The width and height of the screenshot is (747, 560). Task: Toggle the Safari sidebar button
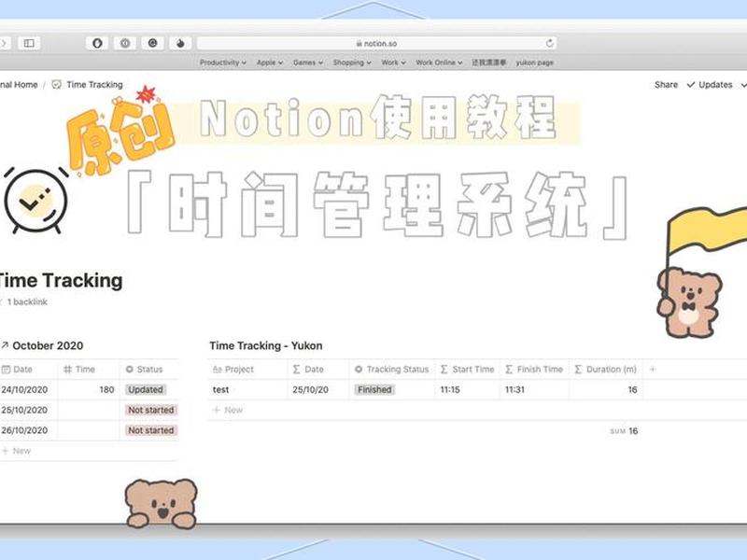click(29, 43)
